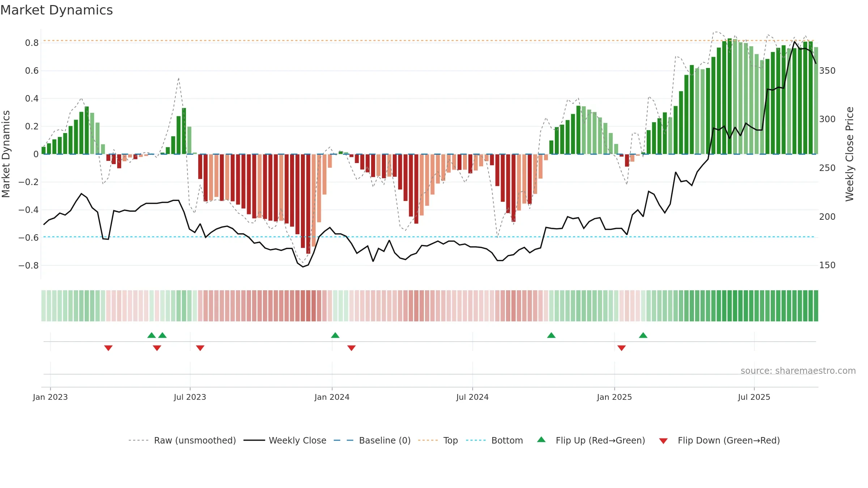868x488 pixels.
Task: Click the red Flip Down triangle legend icon
Action: tap(663, 441)
